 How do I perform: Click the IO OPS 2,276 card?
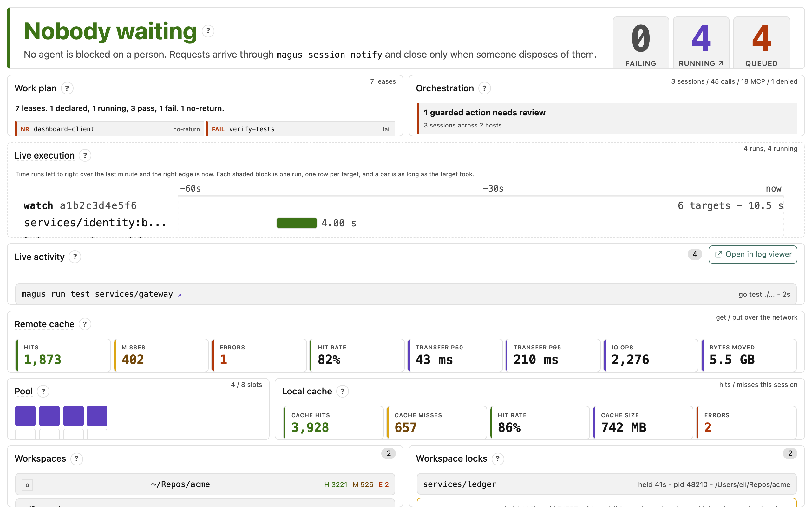click(651, 355)
